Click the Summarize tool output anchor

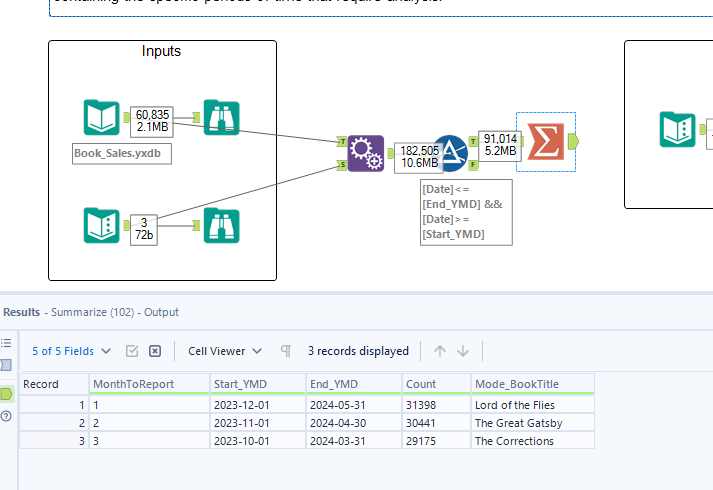click(x=572, y=142)
